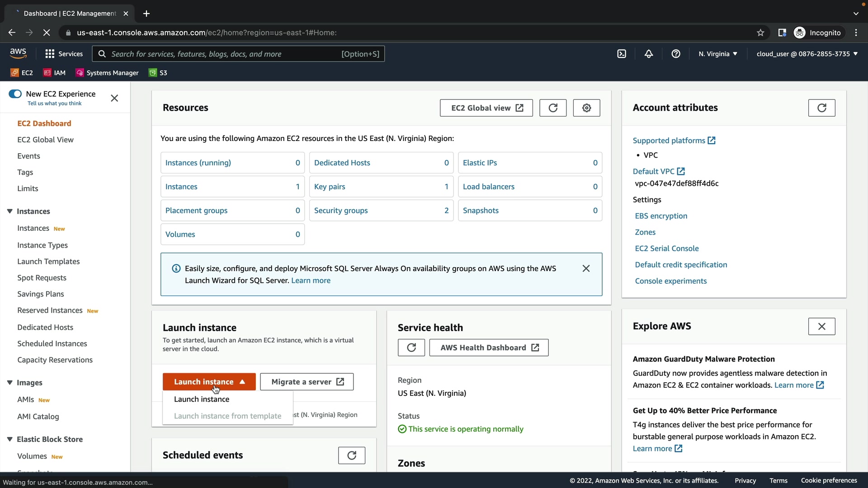Refresh the Service health section

pyautogui.click(x=411, y=347)
